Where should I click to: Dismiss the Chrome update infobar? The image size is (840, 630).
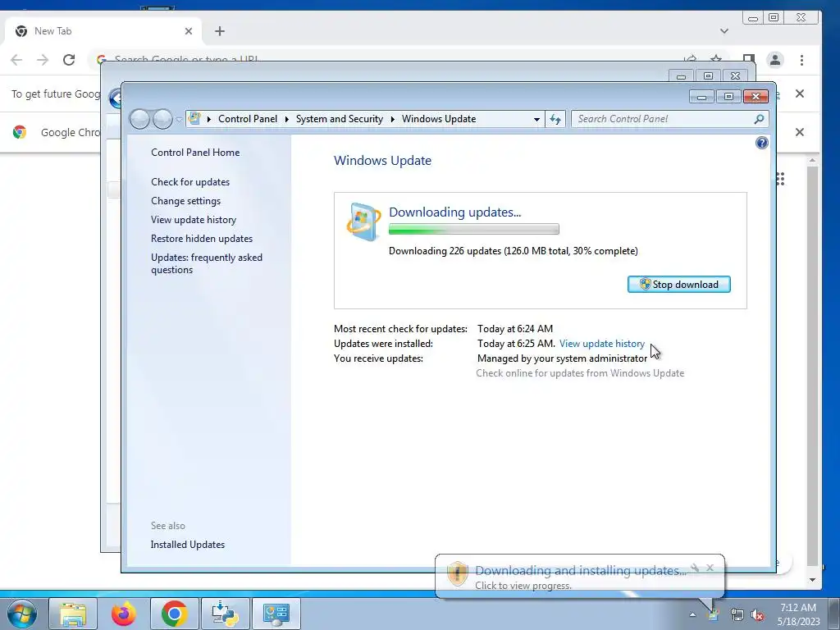click(800, 94)
